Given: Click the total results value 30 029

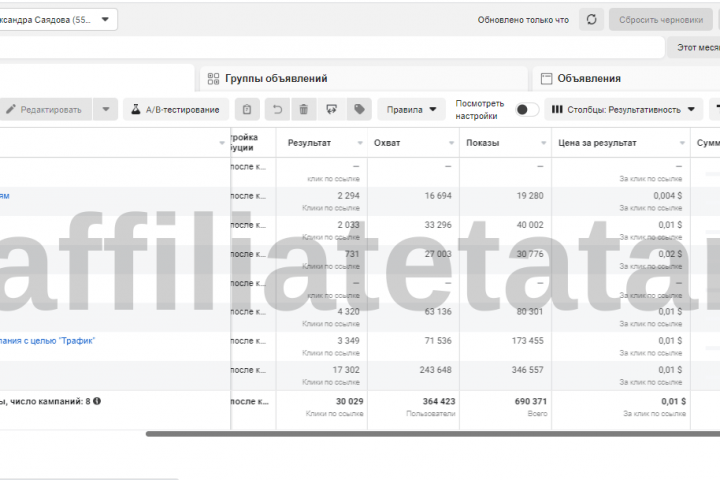Looking at the screenshot, I should (x=349, y=401).
